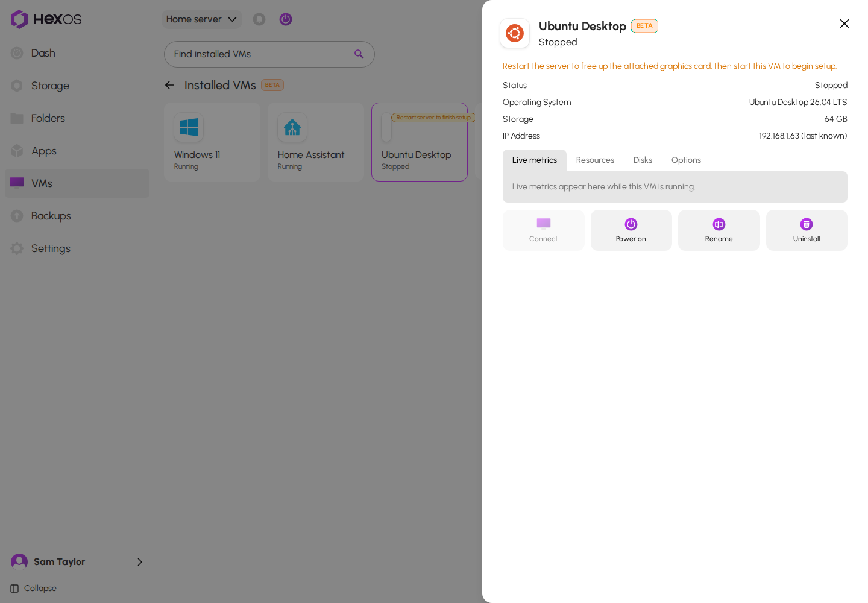Go back with the left arrow

tap(169, 85)
